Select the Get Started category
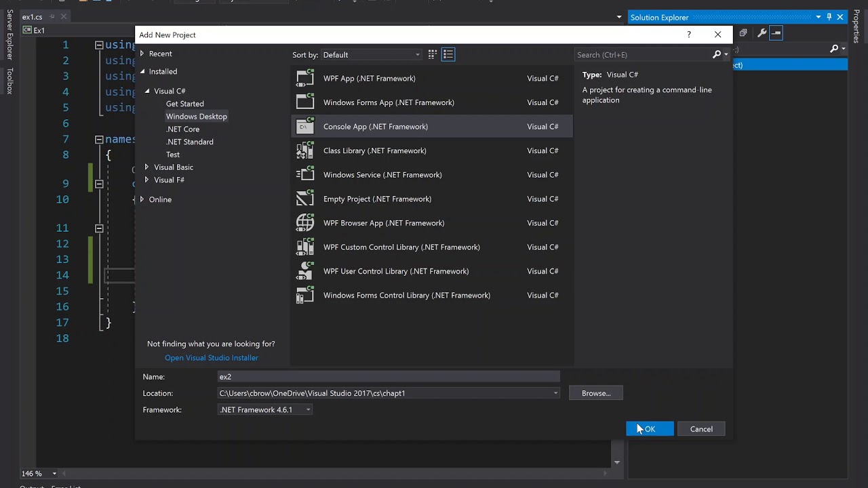Image resolution: width=868 pixels, height=488 pixels. [x=185, y=104]
